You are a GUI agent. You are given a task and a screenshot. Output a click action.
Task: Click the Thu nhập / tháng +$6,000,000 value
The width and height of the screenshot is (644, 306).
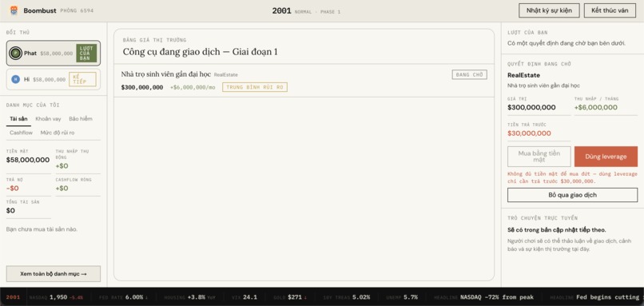595,108
